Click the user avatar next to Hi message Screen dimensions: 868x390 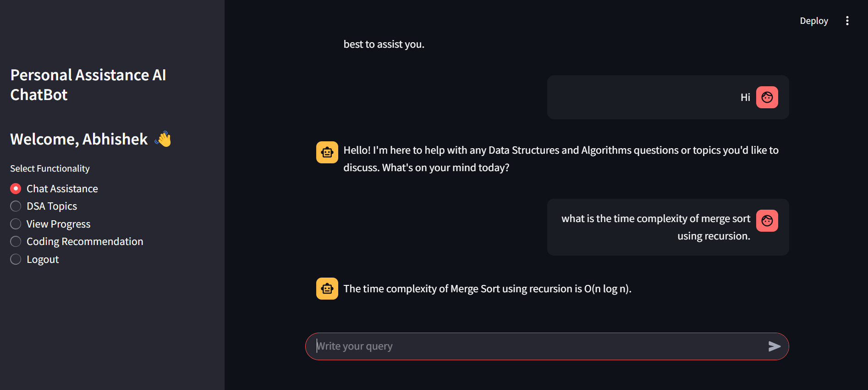[x=767, y=97]
